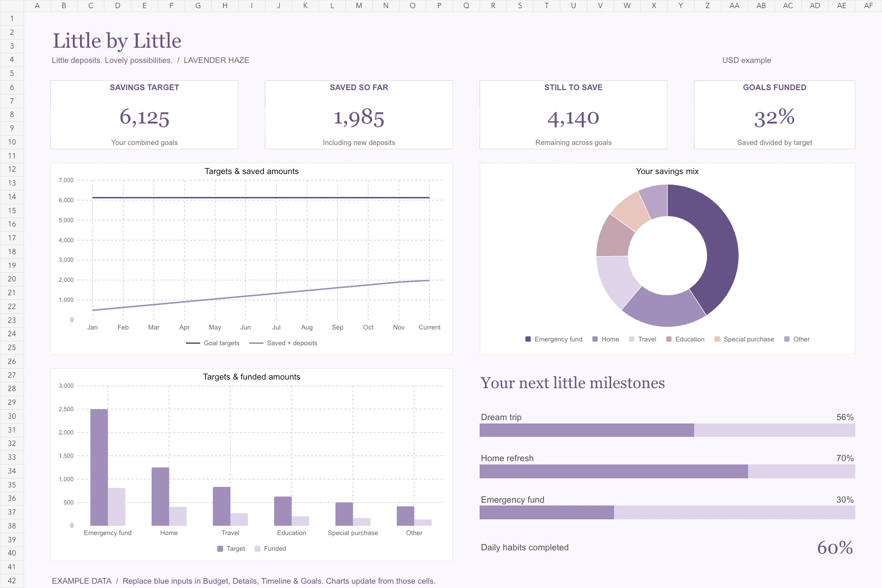Select the SAVINGS TARGET heading

pos(144,87)
